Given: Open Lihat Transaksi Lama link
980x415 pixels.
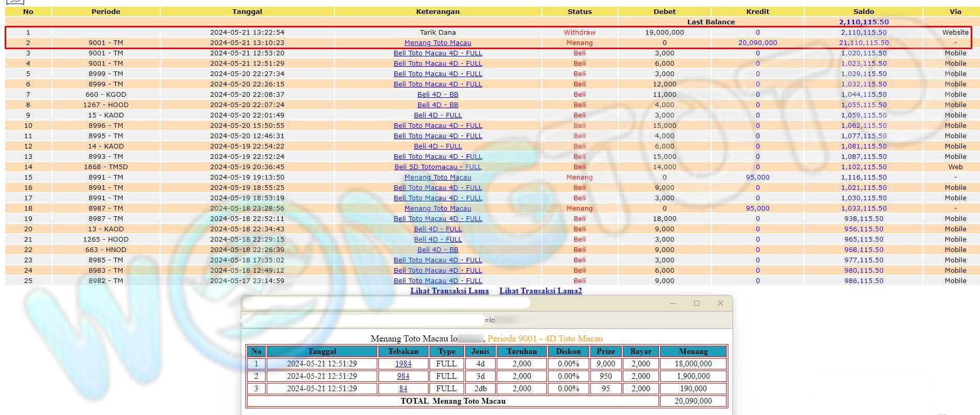Looking at the screenshot, I should [x=449, y=291].
